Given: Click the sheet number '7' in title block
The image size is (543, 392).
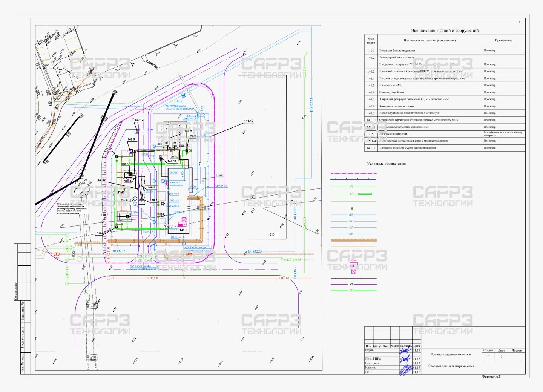Looking at the screenshot, I should pos(502,357).
